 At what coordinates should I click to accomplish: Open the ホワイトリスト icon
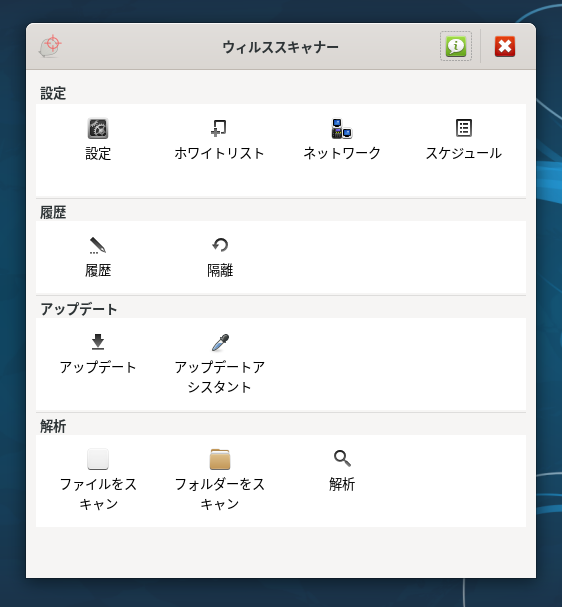click(x=219, y=129)
